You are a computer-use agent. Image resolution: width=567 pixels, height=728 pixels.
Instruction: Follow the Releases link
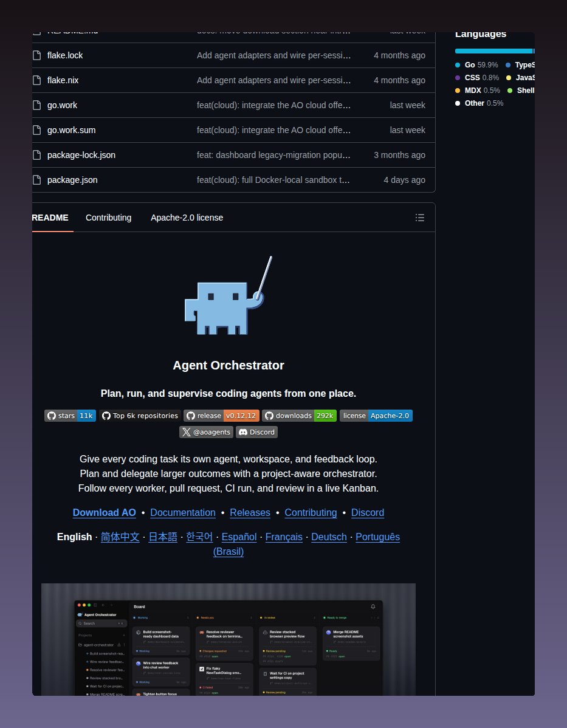click(250, 512)
